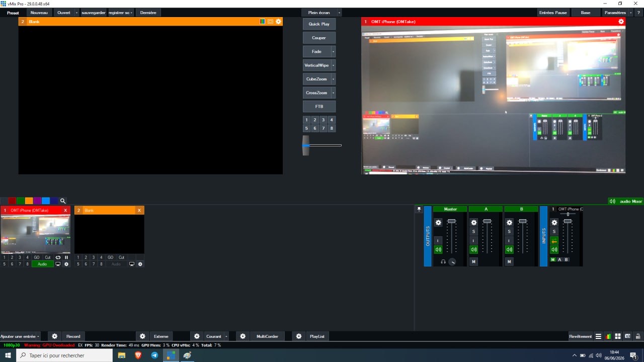Click green layout icon in Blank preview header
The image size is (644, 362).
(262, 22)
